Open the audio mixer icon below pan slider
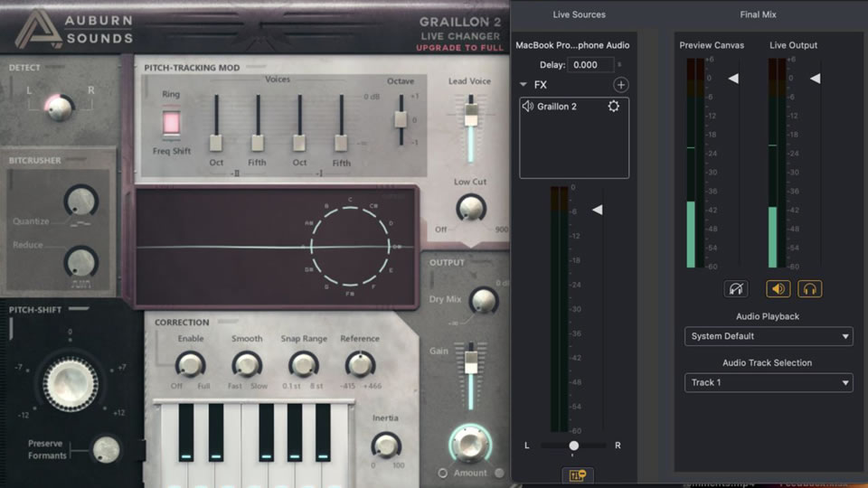The width and height of the screenshot is (868, 488). point(578,475)
